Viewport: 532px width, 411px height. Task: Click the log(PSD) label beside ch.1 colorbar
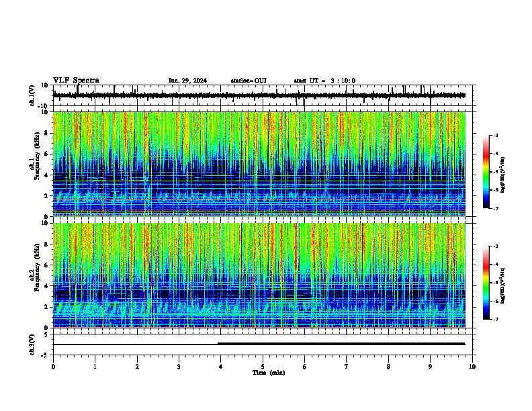tap(502, 175)
